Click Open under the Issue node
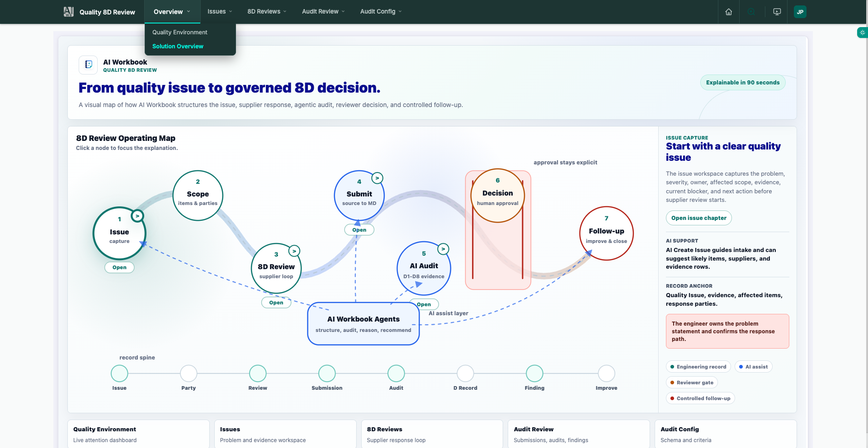The image size is (868, 448). tap(119, 267)
